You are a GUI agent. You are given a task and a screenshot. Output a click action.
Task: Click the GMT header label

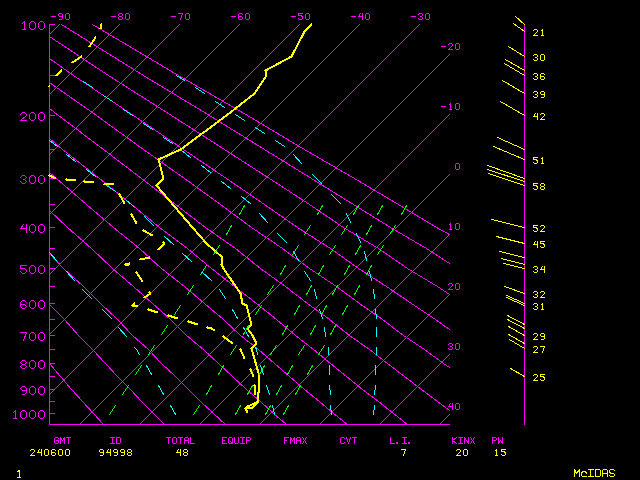[62, 440]
